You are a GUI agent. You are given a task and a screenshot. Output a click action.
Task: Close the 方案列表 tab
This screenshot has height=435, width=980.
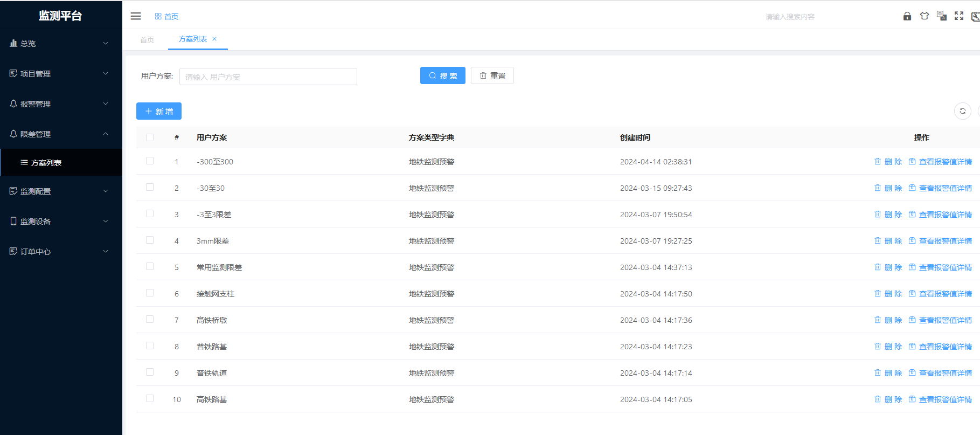214,39
